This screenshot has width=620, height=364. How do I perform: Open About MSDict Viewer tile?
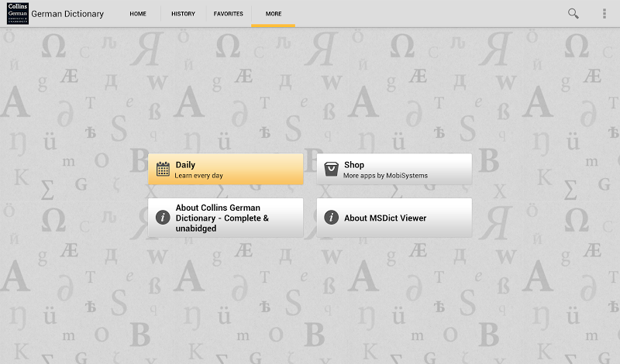394,218
